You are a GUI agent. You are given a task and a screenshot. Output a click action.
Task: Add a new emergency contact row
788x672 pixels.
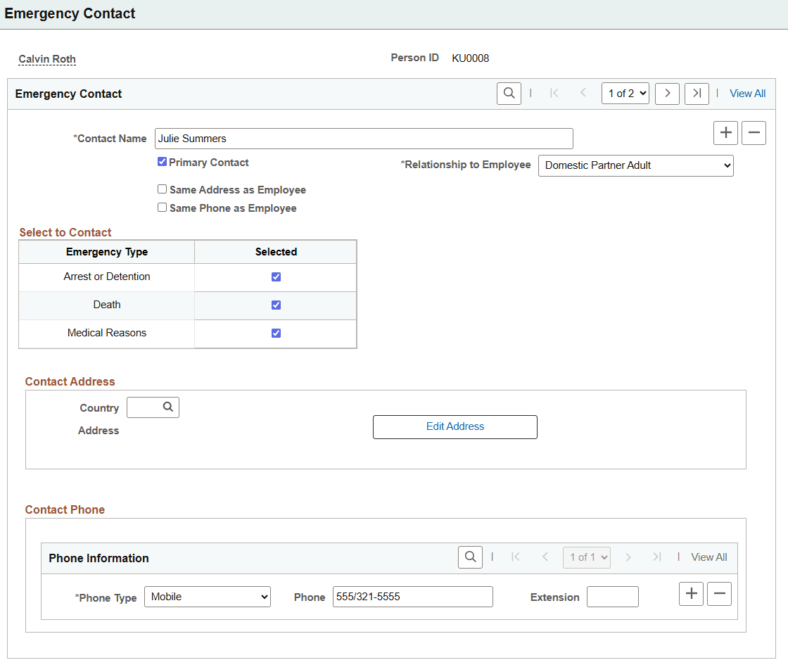point(725,133)
